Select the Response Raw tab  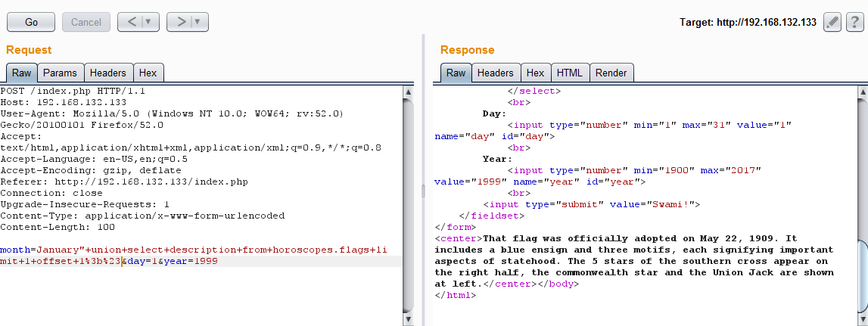pos(456,73)
